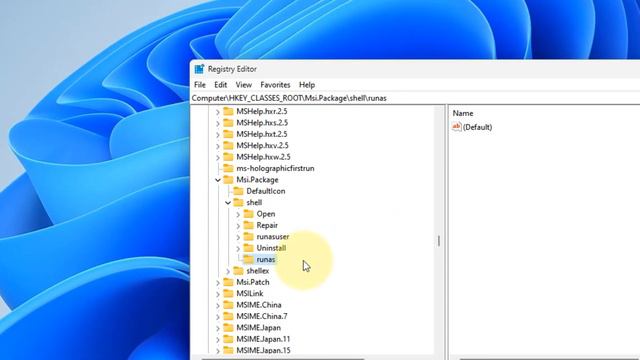Click the runasuser folder icon

click(x=249, y=237)
